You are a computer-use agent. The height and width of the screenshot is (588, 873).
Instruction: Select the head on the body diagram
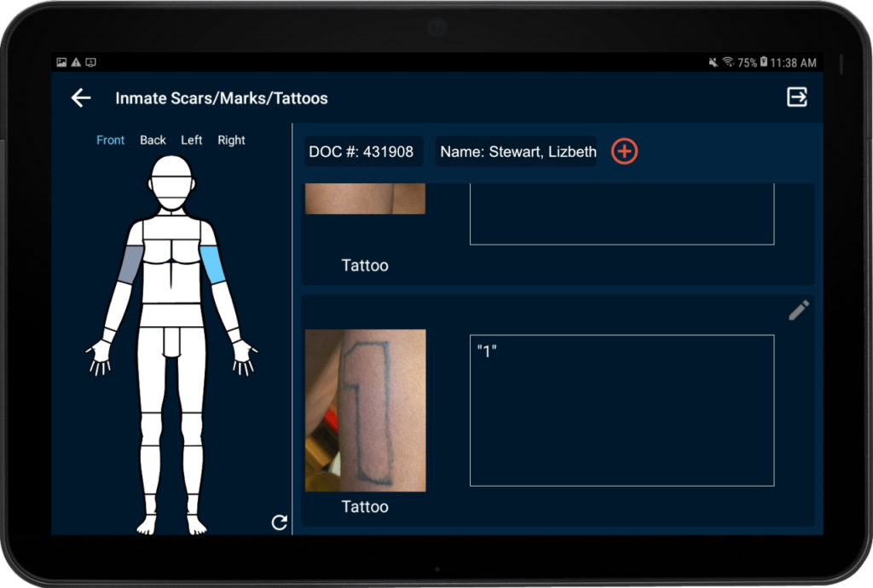coord(171,182)
